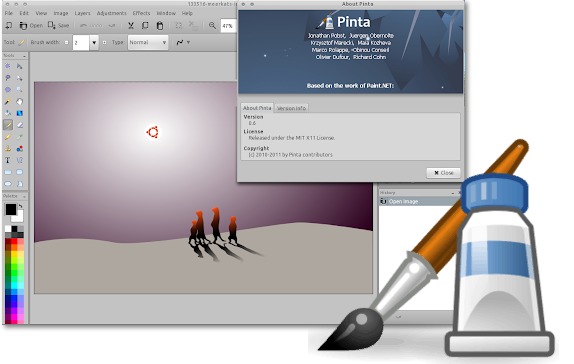Image resolution: width=574 pixels, height=364 pixels.
Task: Select the Line/Curve tool
Action: [19, 160]
